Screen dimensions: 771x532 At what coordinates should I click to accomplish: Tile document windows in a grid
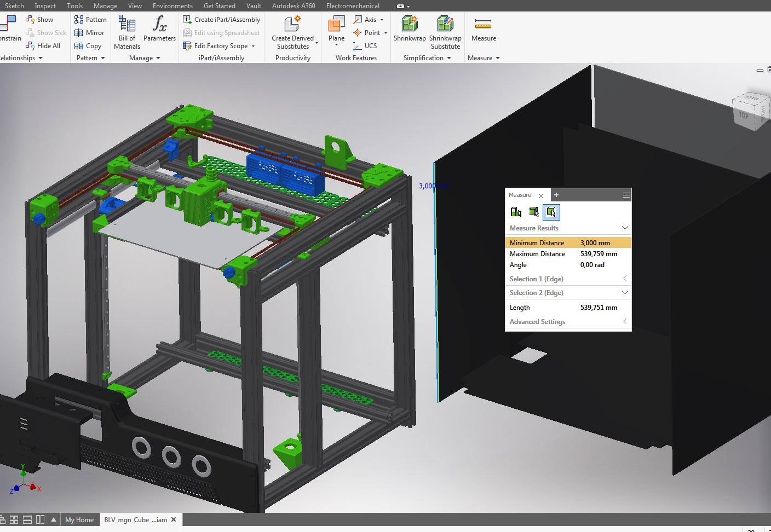[14, 519]
